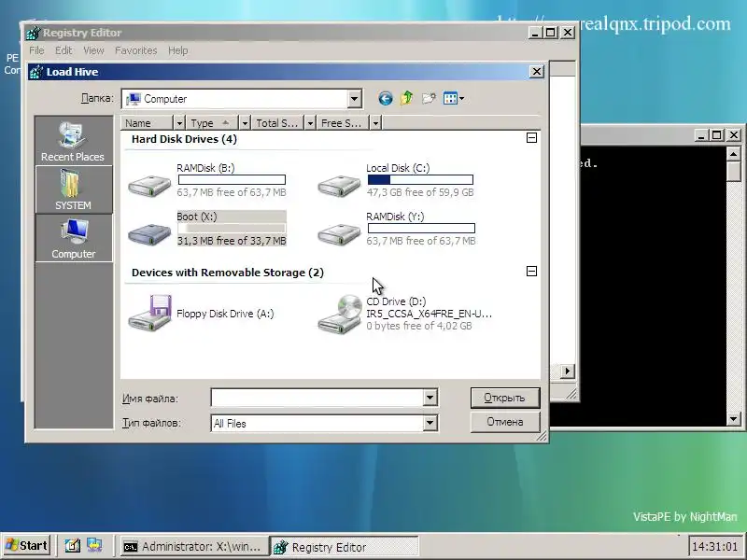The width and height of the screenshot is (747, 560).
Task: Click the first quick launch icon in taskbar
Action: [x=73, y=545]
